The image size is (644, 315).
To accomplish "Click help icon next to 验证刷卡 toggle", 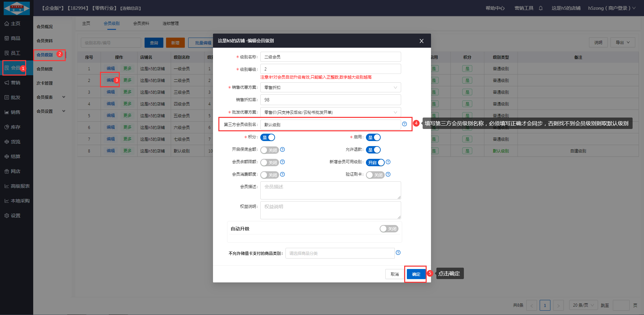I will [388, 174].
